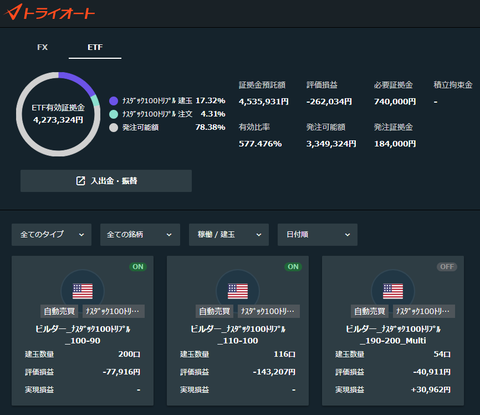
Task: Click the 評価損益 value -262,034円
Action: [329, 102]
